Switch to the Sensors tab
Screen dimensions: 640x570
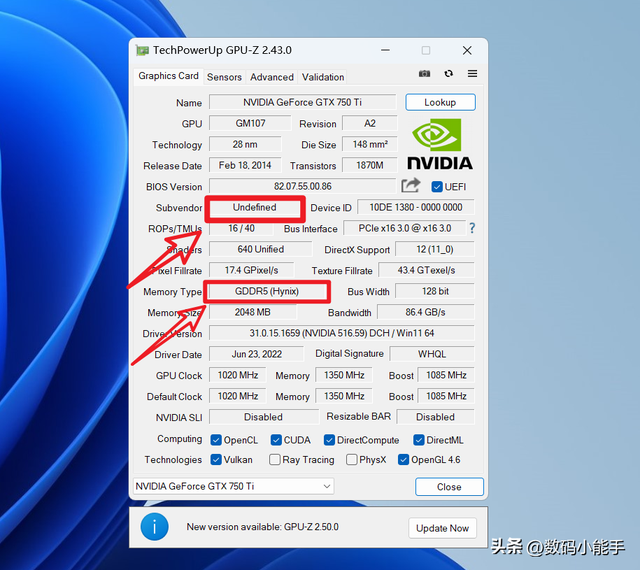(224, 77)
